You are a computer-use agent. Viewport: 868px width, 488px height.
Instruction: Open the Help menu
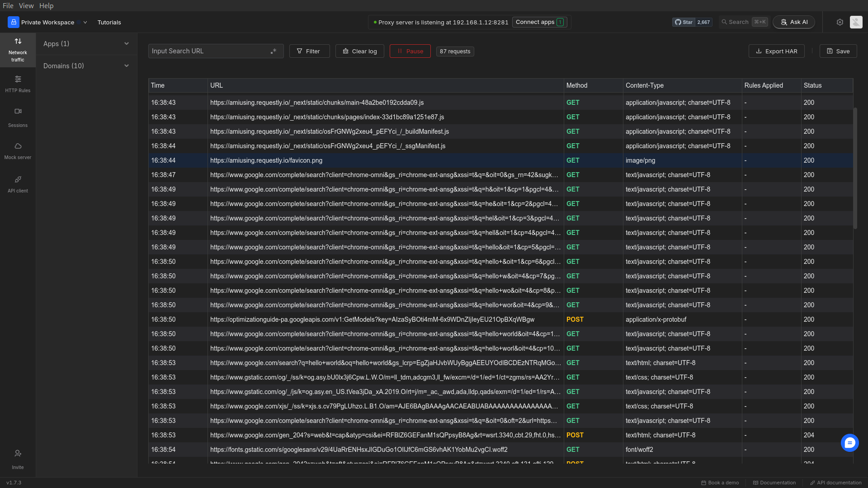click(46, 6)
